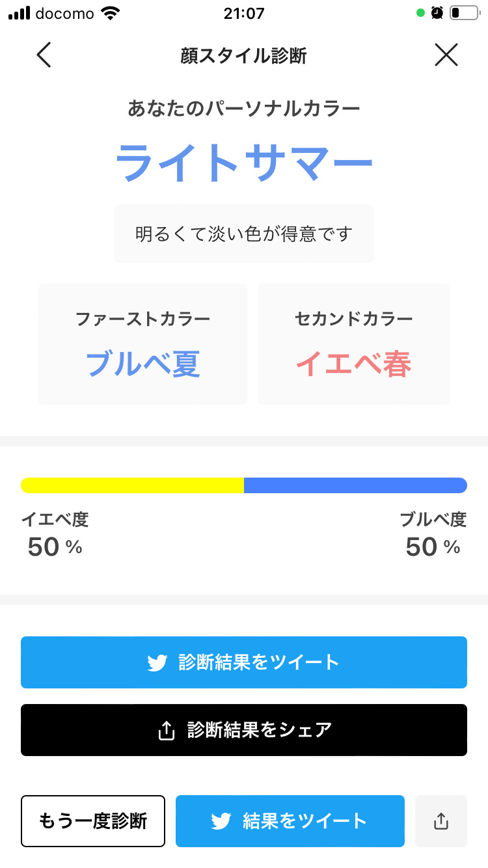Tap the イエベ度 50% label
This screenshot has height=868, width=488.
55,535
